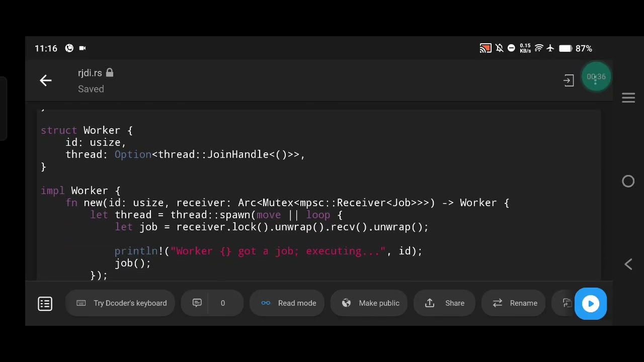Tap the network speed KB/s indicator
This screenshot has width=644, height=362.
pos(525,48)
